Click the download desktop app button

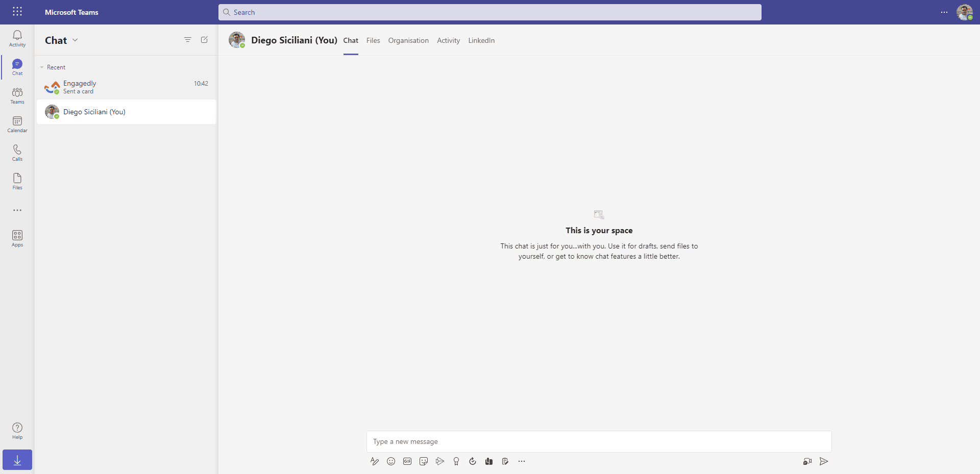[x=17, y=460]
